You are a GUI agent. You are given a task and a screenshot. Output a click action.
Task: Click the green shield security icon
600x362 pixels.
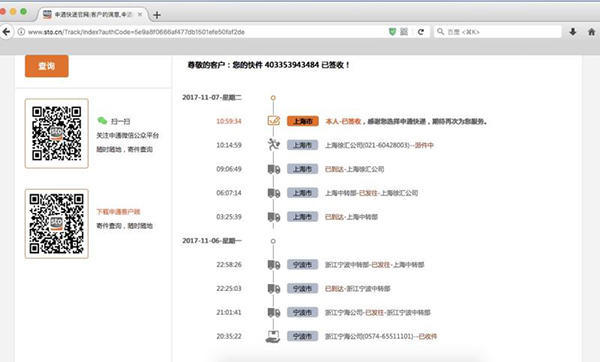coord(392,32)
